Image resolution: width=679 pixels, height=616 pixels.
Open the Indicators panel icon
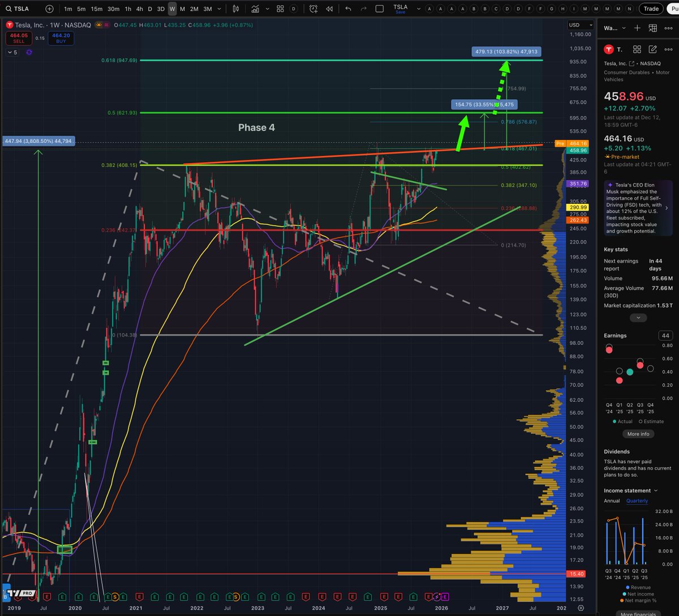(x=256, y=8)
